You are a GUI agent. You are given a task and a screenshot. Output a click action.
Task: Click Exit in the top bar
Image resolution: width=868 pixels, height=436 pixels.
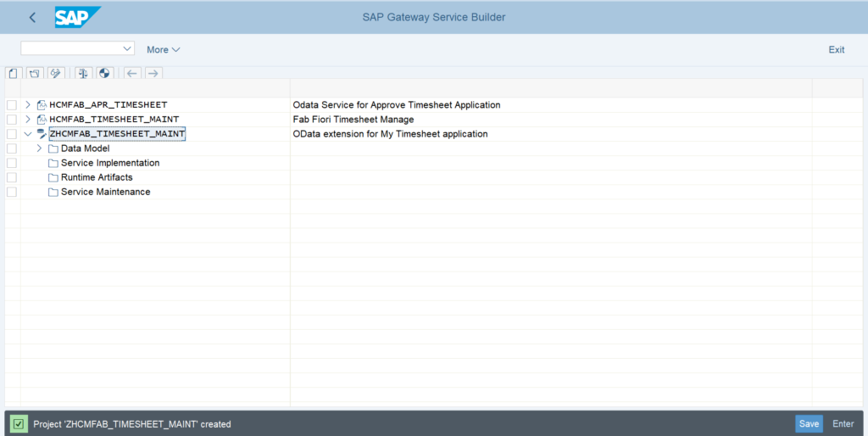pyautogui.click(x=837, y=49)
